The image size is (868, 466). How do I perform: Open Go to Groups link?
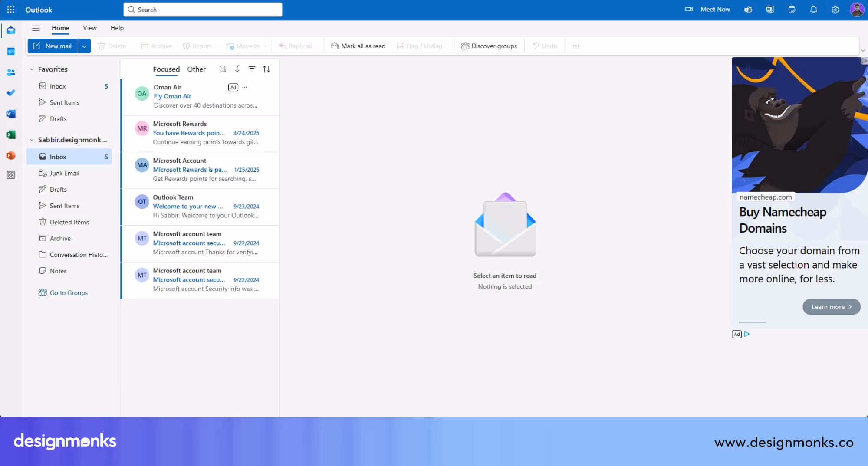(63, 293)
